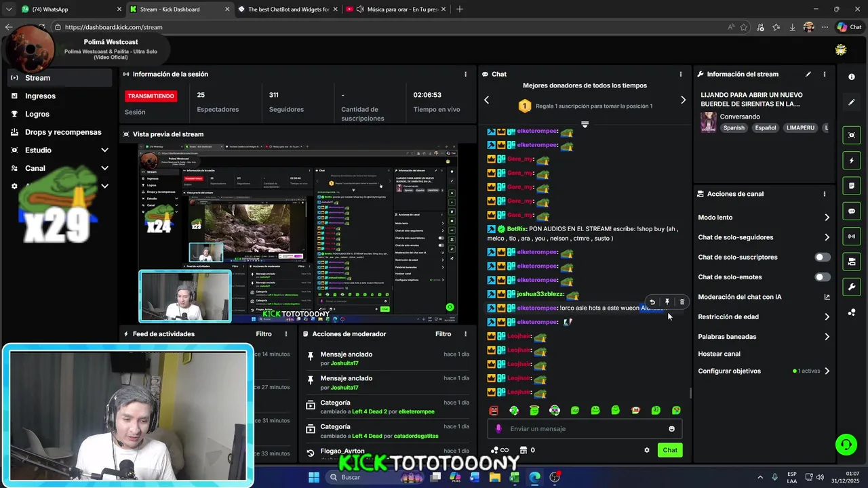Open the shop icon below message box
This screenshot has height=488, width=868.
pos(524,450)
